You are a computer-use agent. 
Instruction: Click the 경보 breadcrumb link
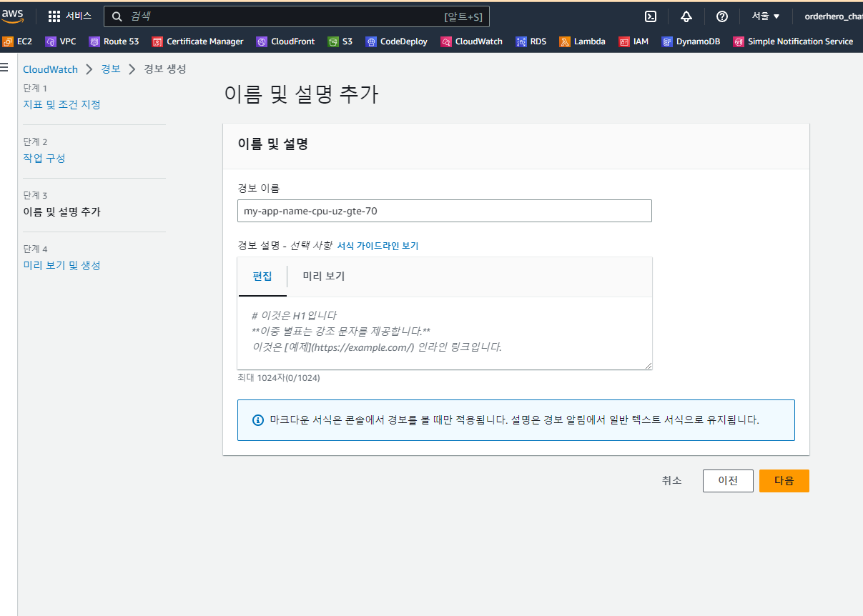[111, 69]
